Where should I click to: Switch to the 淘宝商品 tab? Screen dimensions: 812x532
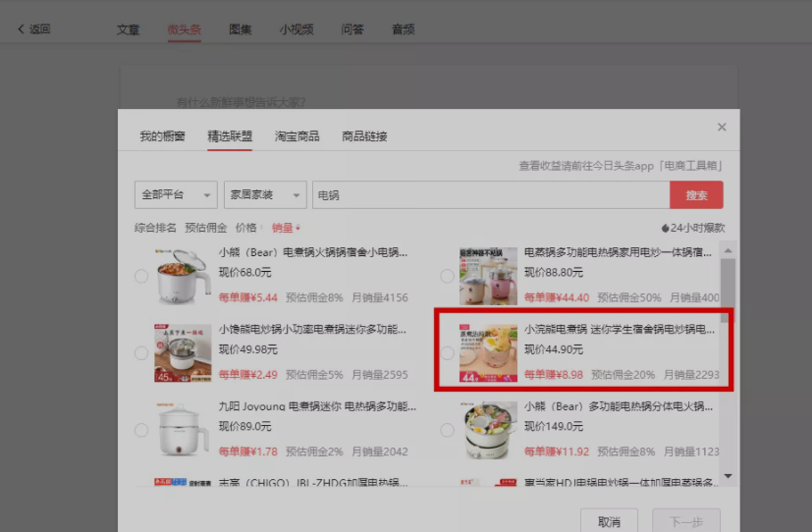click(297, 136)
